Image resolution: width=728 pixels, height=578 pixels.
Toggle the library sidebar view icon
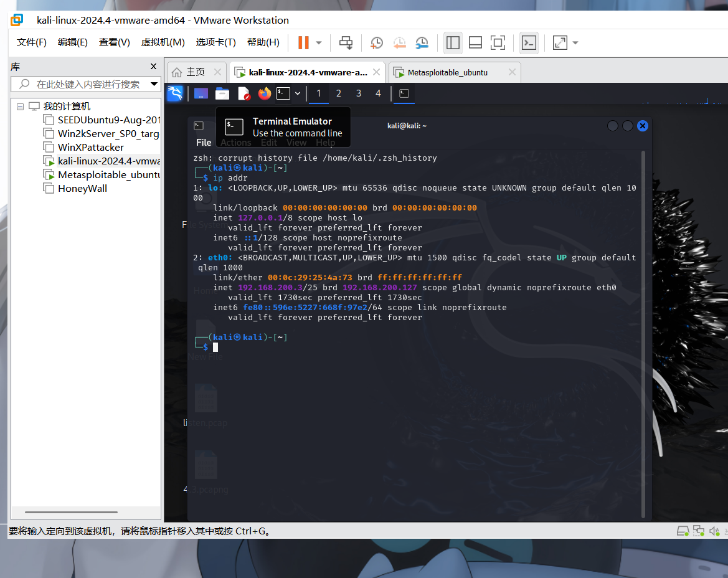point(453,43)
